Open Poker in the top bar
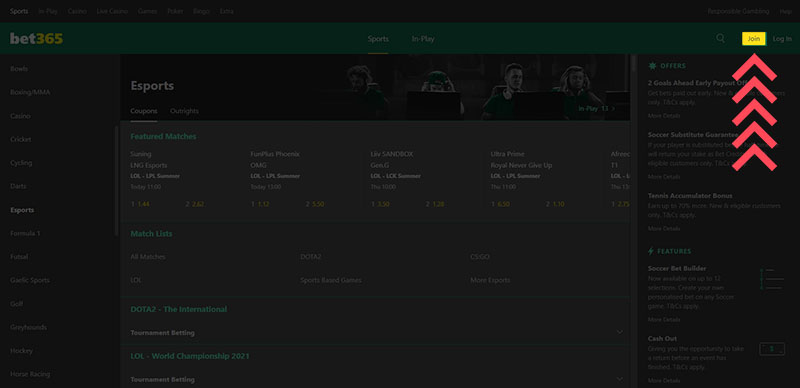Viewport: 800px width, 388px height. pos(176,11)
